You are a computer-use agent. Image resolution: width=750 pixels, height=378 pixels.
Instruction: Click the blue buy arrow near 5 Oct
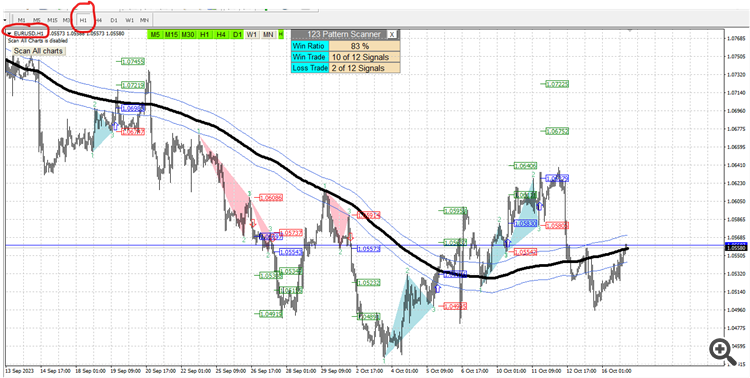437,288
